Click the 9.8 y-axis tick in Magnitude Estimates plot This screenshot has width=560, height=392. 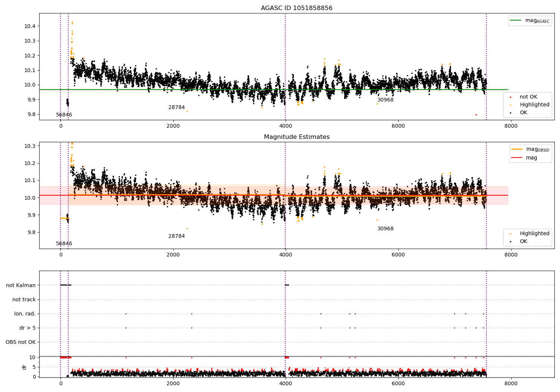(31, 233)
